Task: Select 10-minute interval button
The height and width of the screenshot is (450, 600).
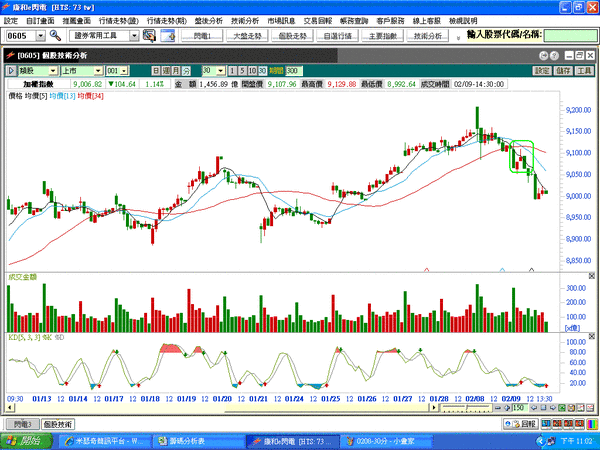Action: (252, 71)
